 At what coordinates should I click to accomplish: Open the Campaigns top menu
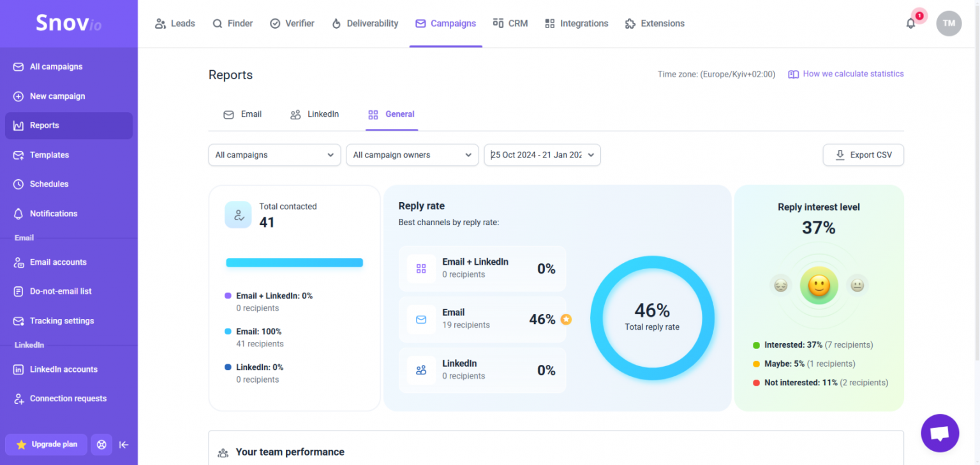click(x=446, y=24)
